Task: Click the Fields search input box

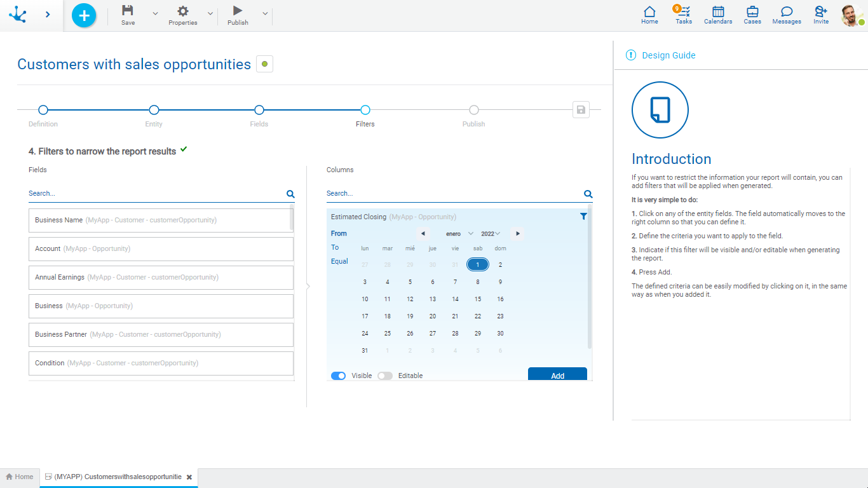Action: (156, 193)
